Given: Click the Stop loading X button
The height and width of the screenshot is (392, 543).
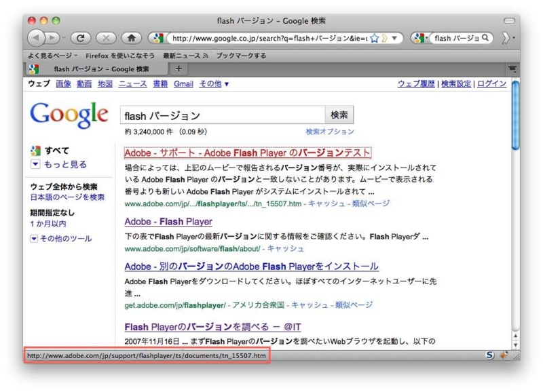Looking at the screenshot, I should 106,38.
